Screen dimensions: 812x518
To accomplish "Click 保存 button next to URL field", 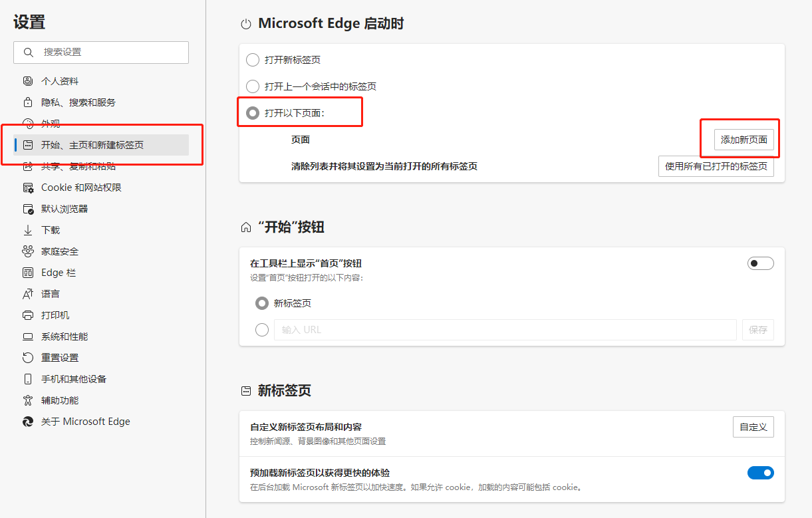I will tap(758, 330).
